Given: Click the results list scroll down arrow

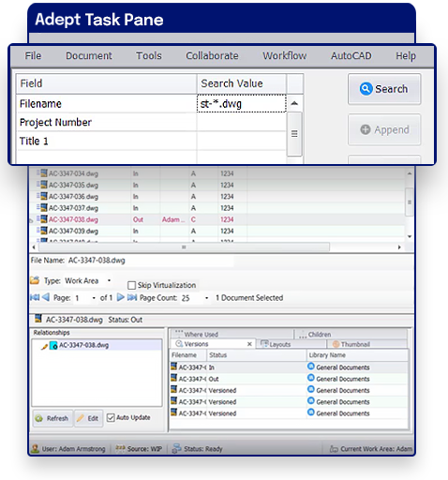Looking at the screenshot, I should click(x=410, y=236).
